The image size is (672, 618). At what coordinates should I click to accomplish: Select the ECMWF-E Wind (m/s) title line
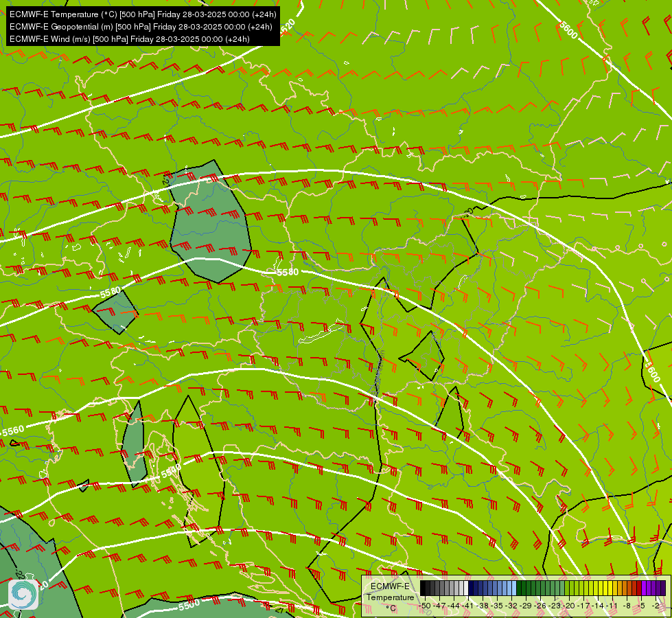[130, 39]
